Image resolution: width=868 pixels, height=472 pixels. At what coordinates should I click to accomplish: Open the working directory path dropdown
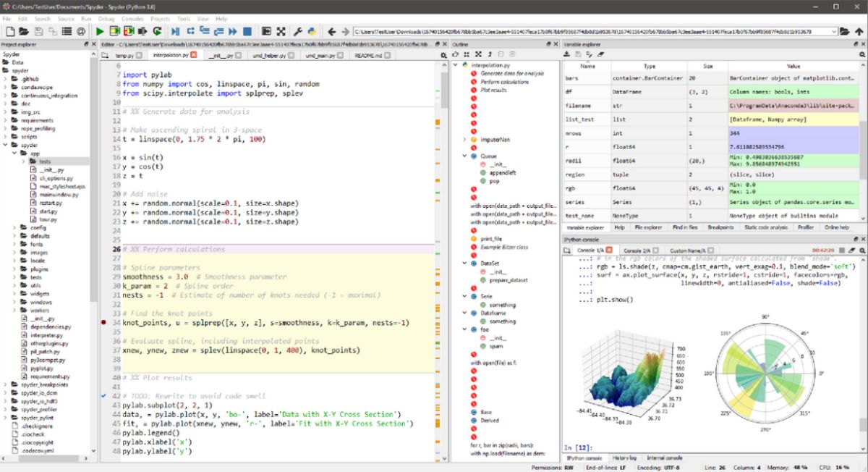coord(834,31)
